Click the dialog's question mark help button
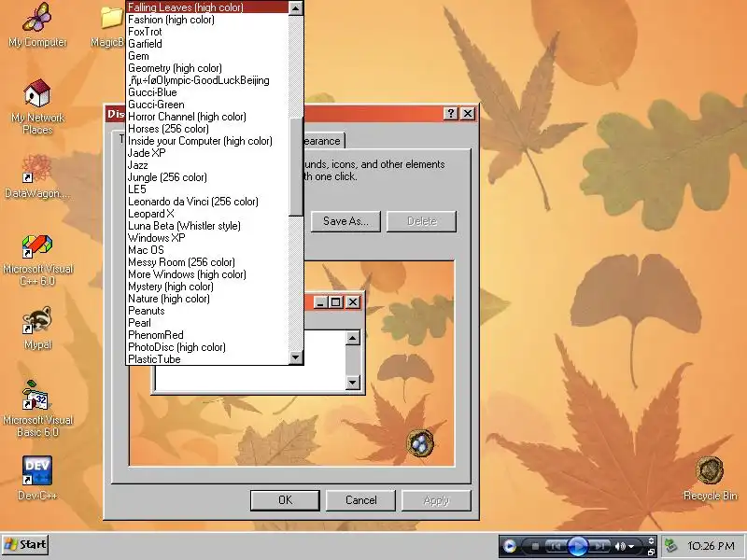The width and height of the screenshot is (747, 560). click(450, 113)
